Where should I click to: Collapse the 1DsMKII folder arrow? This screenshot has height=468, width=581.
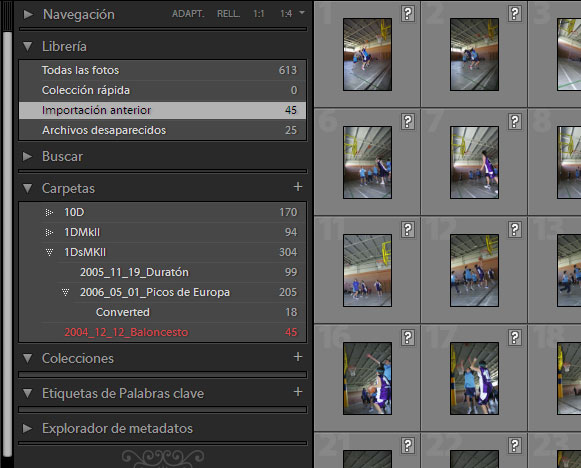[49, 252]
